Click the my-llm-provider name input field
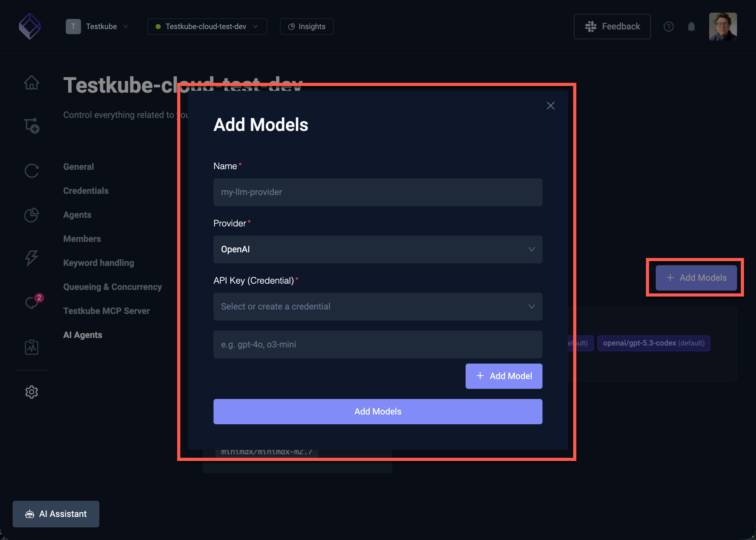Screen dimensions: 756x540 tap(377, 192)
